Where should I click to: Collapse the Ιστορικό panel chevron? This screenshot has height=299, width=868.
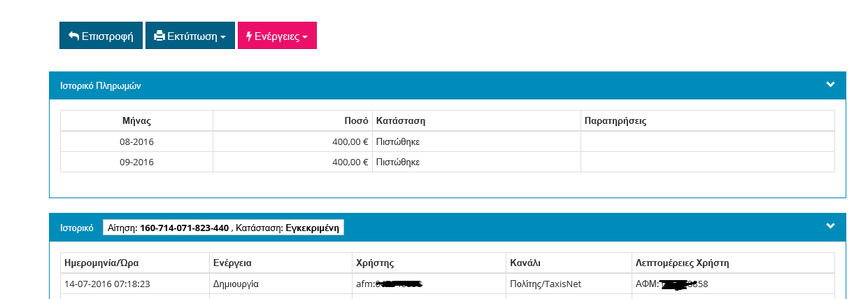[830, 226]
